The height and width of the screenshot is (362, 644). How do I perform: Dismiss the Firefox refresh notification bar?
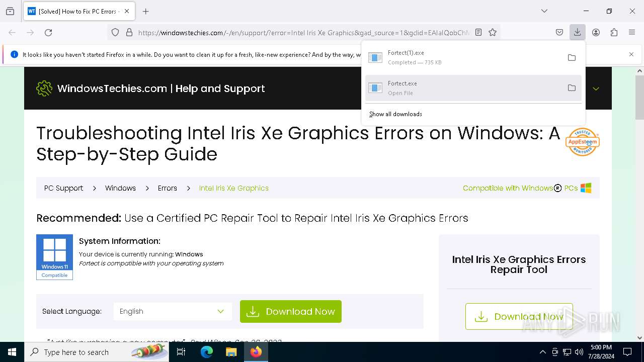631,54
